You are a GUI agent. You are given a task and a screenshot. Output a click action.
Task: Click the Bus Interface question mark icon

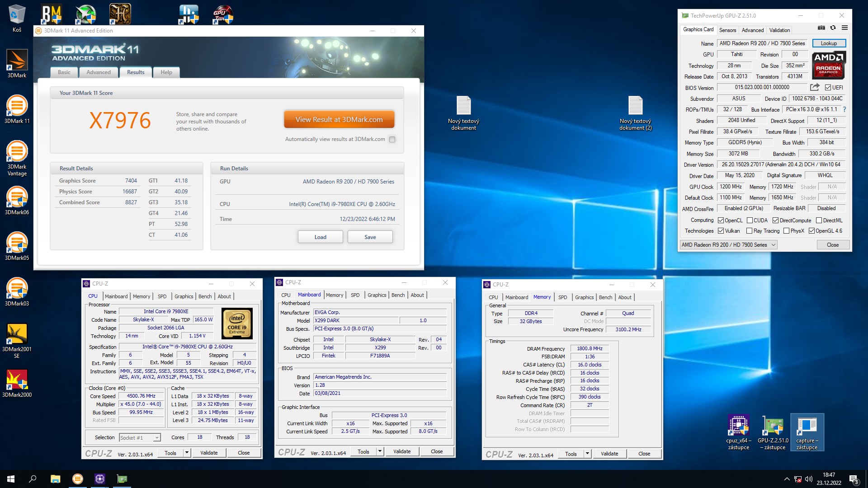[x=844, y=109]
